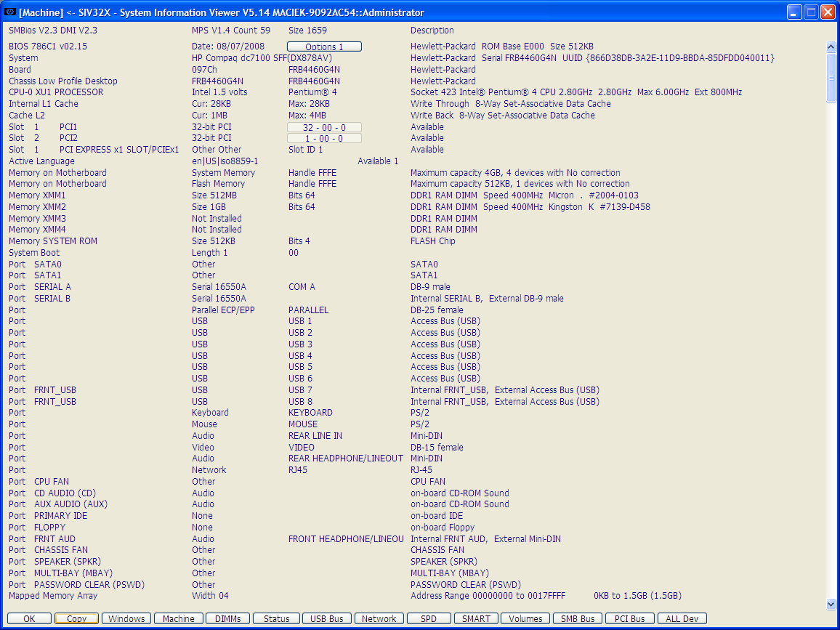This screenshot has width=840, height=630.
Task: Click the 'SERIAL A' port label
Action: (x=52, y=286)
